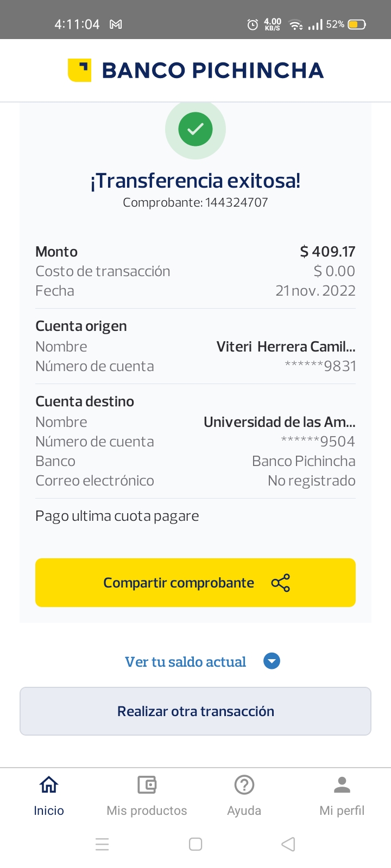Open the Inicio home icon
The width and height of the screenshot is (391, 868).
[x=49, y=784]
